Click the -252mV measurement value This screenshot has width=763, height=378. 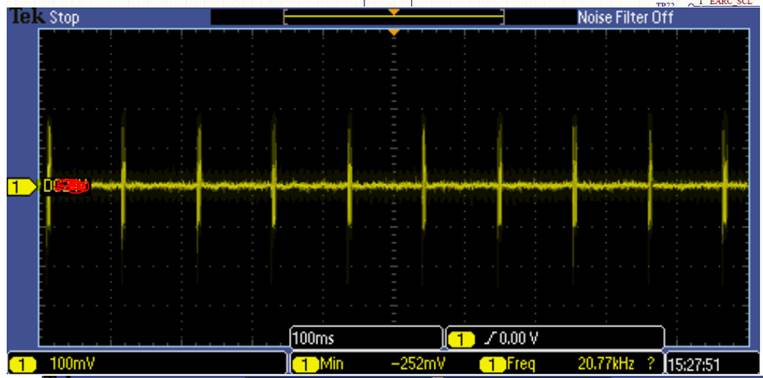pos(418,364)
